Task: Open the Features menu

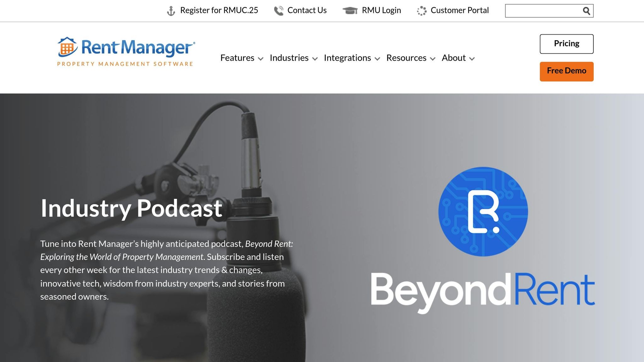Action: coord(237,58)
